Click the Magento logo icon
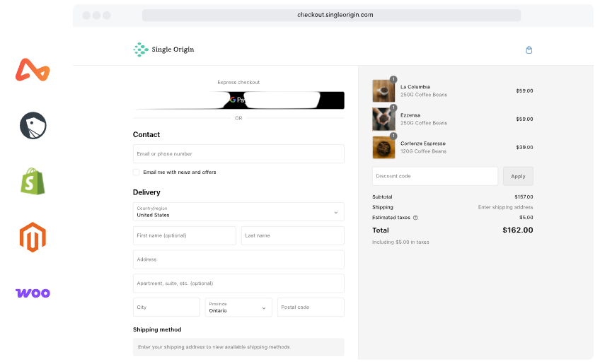The image size is (600, 364). pyautogui.click(x=33, y=237)
